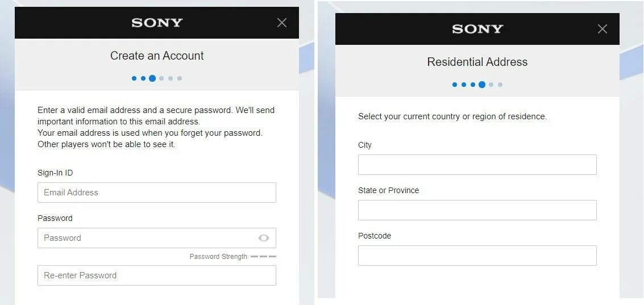Click the City input box
Screen dimensions: 644x305
(x=477, y=165)
